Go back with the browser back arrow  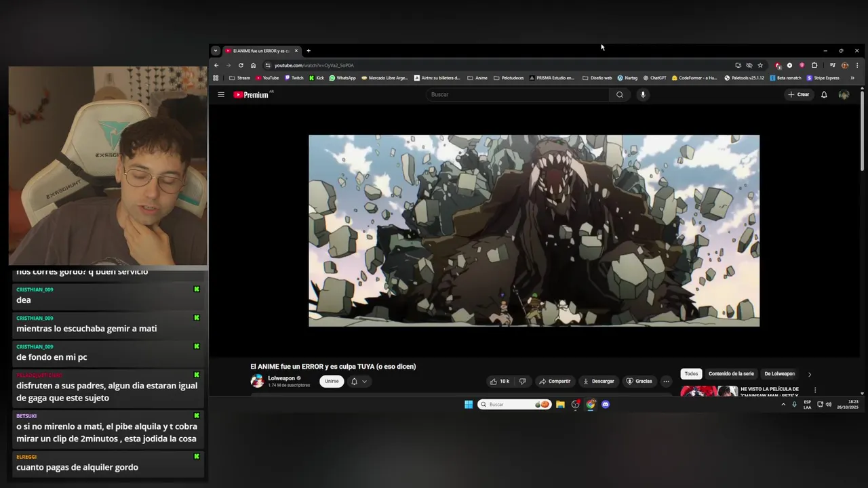click(216, 65)
